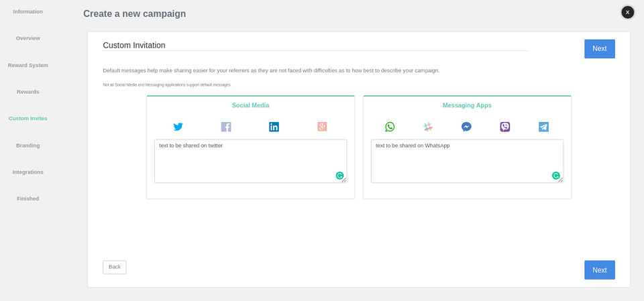Click Grammarly icon in Twitter text box
This screenshot has height=301, width=644.
[339, 176]
